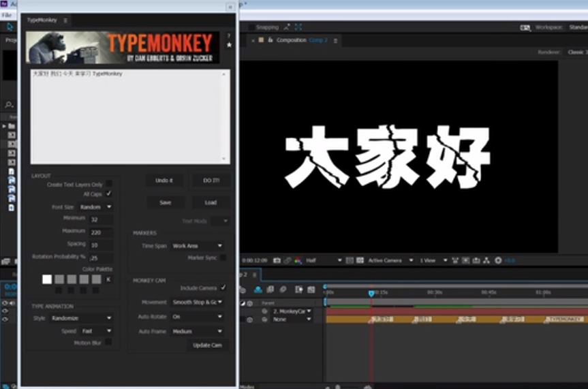This screenshot has width=588, height=389.
Task: Click the K Kuler button in Color Palette
Action: 108,279
